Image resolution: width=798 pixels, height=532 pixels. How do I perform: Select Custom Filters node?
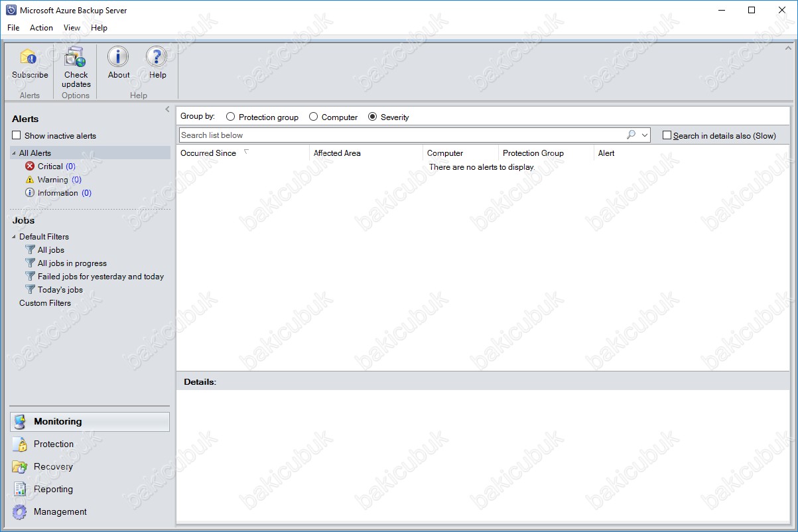point(45,303)
